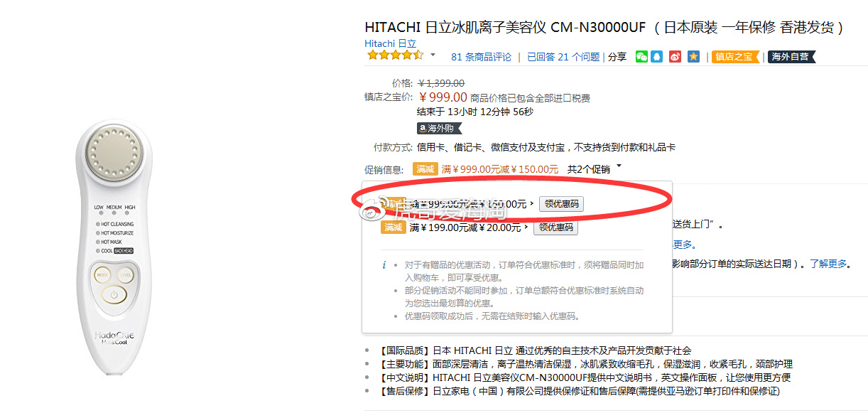This screenshot has height=418, width=868.
Task: Share via the blue QQ icon
Action: [x=658, y=56]
